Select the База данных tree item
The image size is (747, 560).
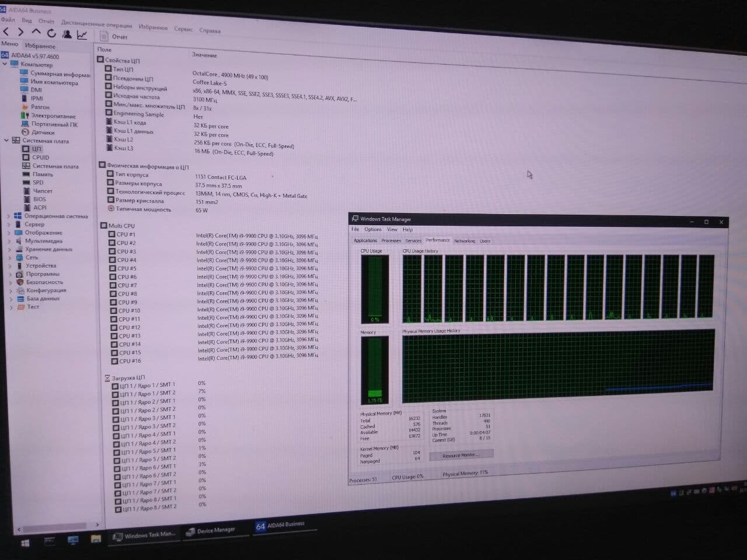(x=43, y=298)
